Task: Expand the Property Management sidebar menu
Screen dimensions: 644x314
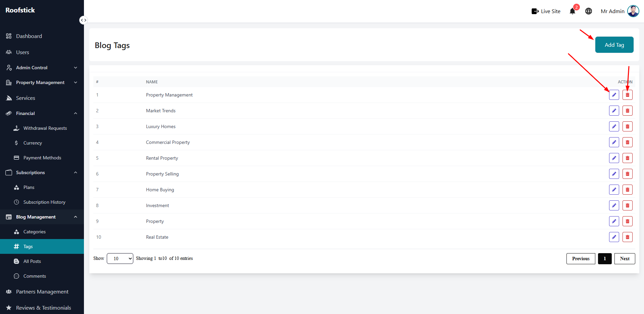Action: click(42, 82)
